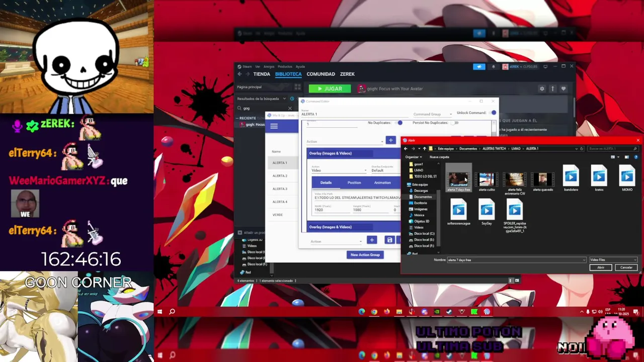Click the green JUGAR button in Steam
The height and width of the screenshot is (362, 644).
330,88
